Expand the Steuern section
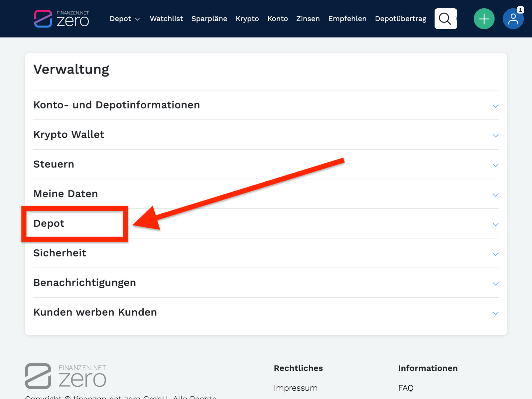The width and height of the screenshot is (532, 399). 495,165
